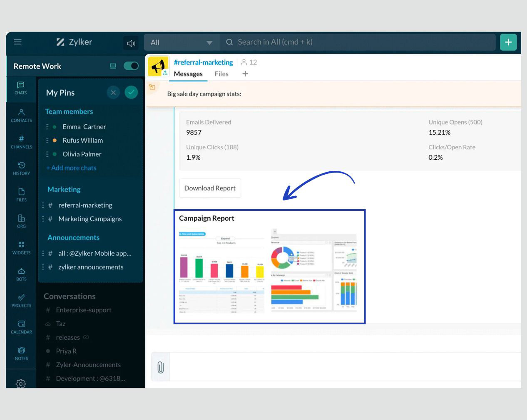This screenshot has width=527, height=420.
Task: Click the Conversations section heading
Action: [70, 296]
